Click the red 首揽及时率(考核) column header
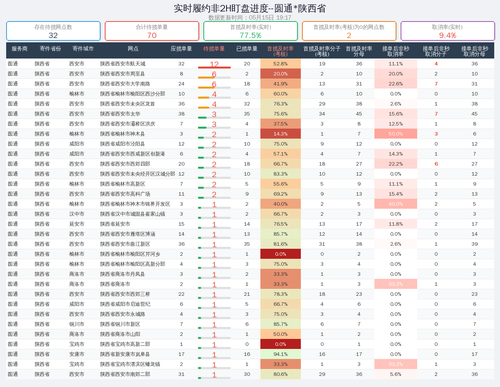Viewport: 500px width, 387px height. tap(280, 51)
